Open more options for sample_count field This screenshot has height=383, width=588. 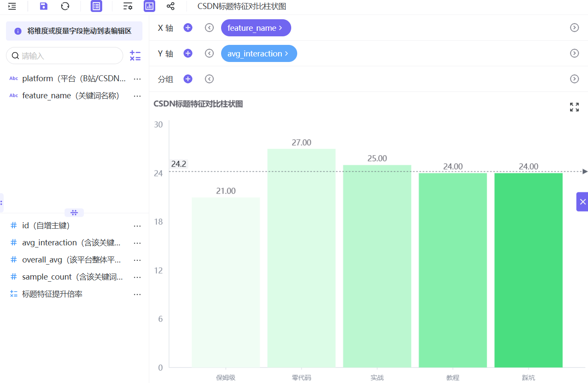point(137,277)
